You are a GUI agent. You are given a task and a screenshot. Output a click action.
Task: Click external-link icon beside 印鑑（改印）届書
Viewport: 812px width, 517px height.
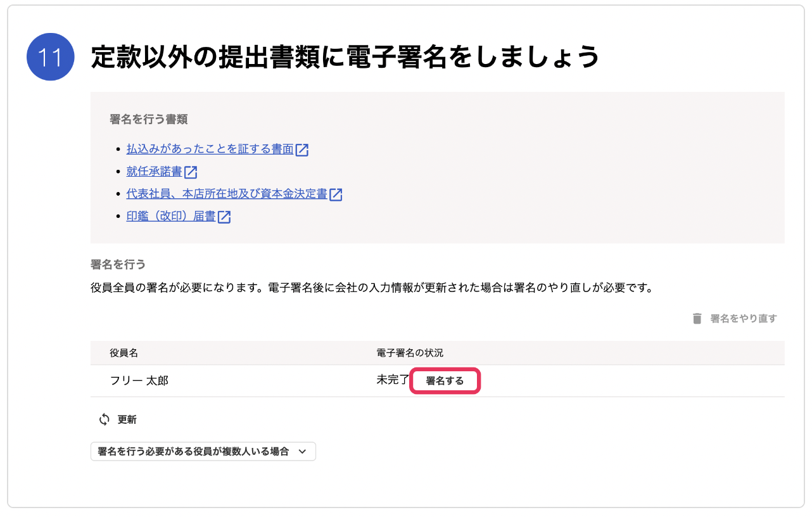(x=224, y=217)
